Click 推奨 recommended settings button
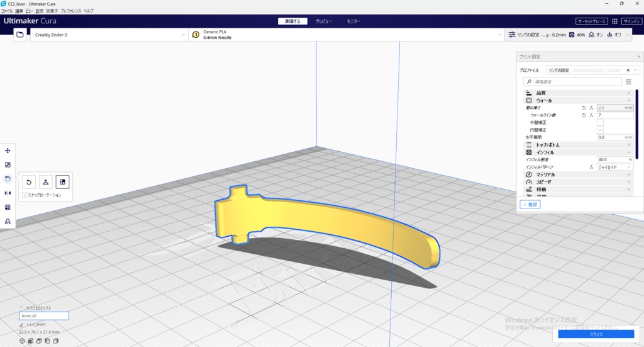This screenshot has height=347, width=644. 530,204
